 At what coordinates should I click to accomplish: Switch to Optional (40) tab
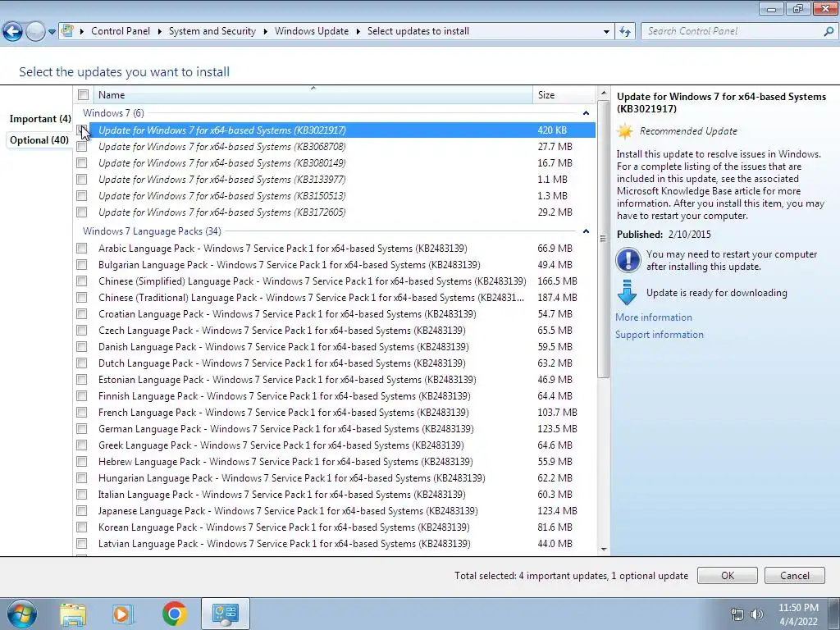pyautogui.click(x=39, y=139)
